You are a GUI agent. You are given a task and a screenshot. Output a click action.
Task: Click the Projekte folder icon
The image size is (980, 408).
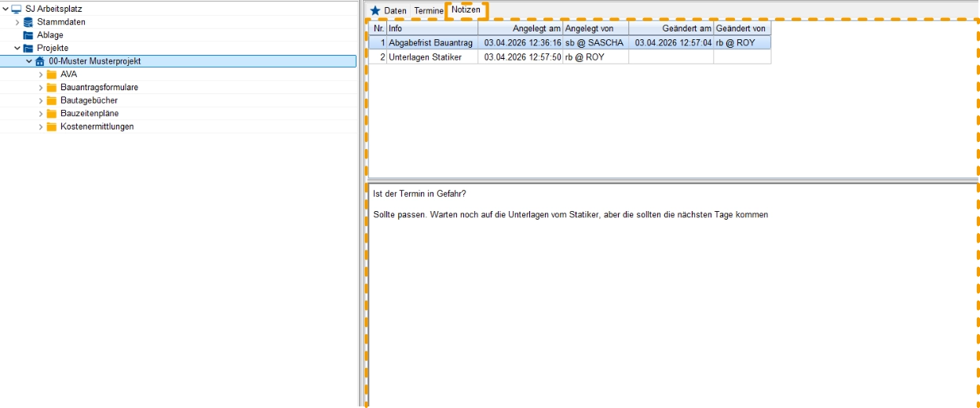(x=28, y=48)
